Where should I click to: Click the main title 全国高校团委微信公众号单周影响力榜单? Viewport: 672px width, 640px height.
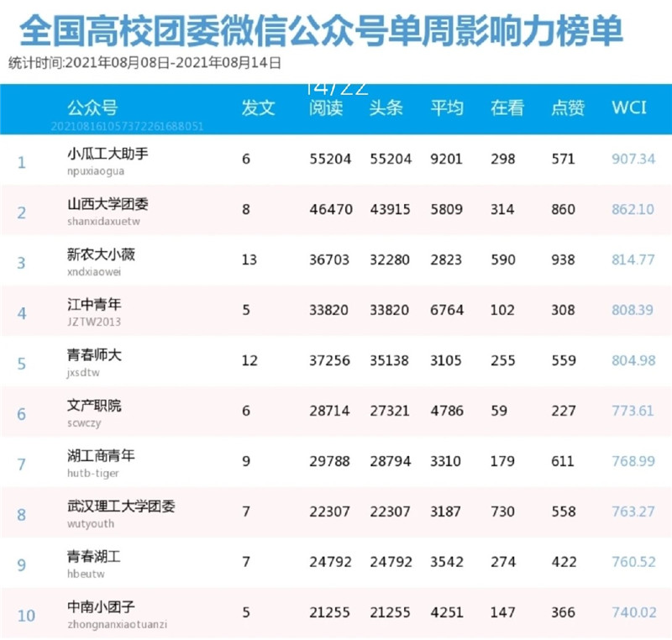[321, 30]
